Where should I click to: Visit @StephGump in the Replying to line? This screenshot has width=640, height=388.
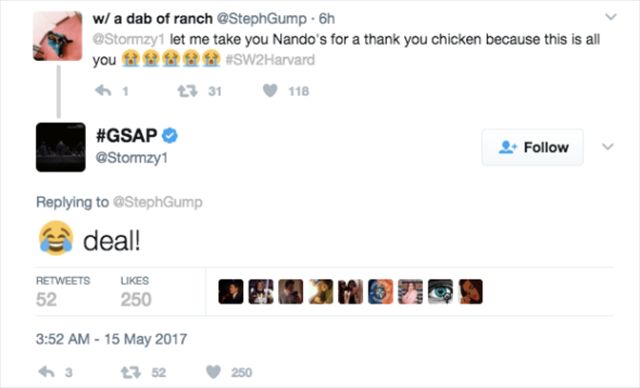[x=157, y=202]
